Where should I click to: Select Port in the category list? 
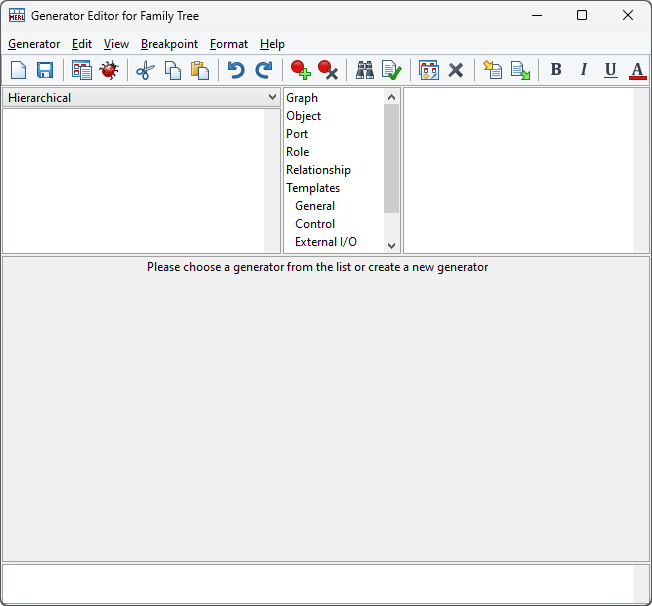(297, 134)
